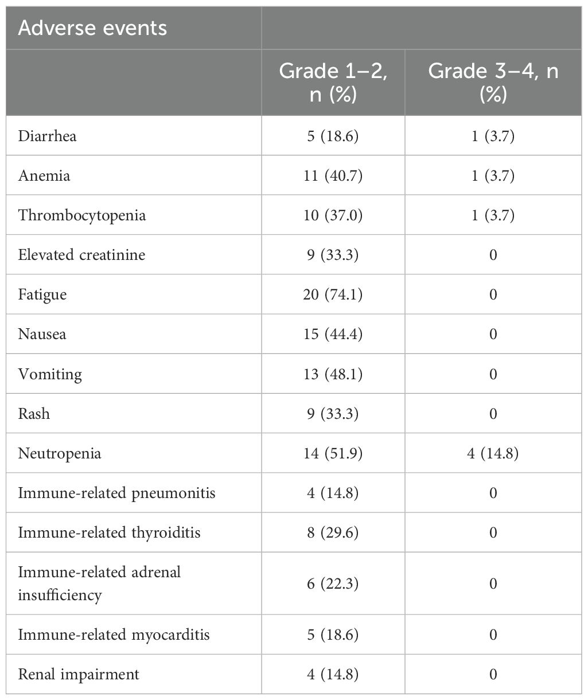Select the "Grade 1–2, n (%)" column header
This screenshot has width=588, height=700.
[333, 82]
